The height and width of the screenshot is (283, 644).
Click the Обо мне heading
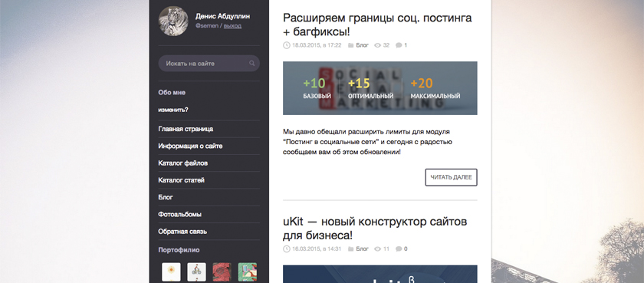coord(172,93)
